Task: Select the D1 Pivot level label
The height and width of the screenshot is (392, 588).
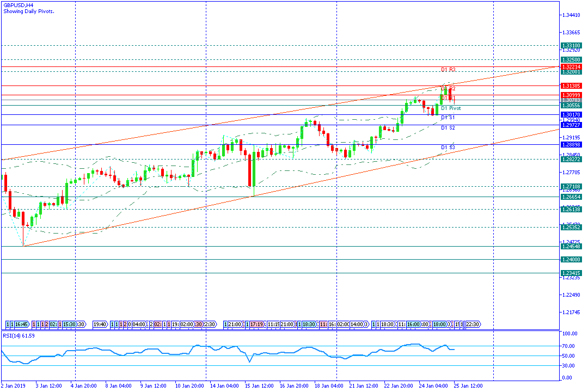Action: pyautogui.click(x=451, y=108)
